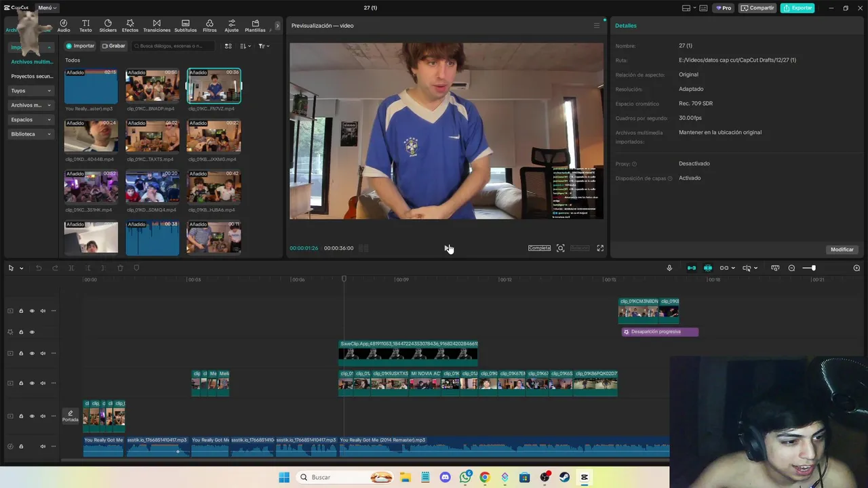Open the Audio media tab

point(64,26)
